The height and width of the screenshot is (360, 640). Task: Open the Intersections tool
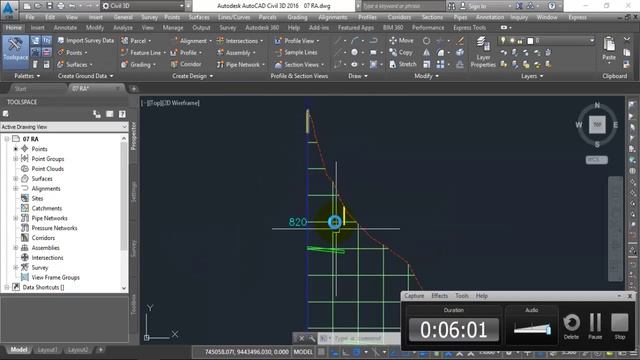[240, 41]
